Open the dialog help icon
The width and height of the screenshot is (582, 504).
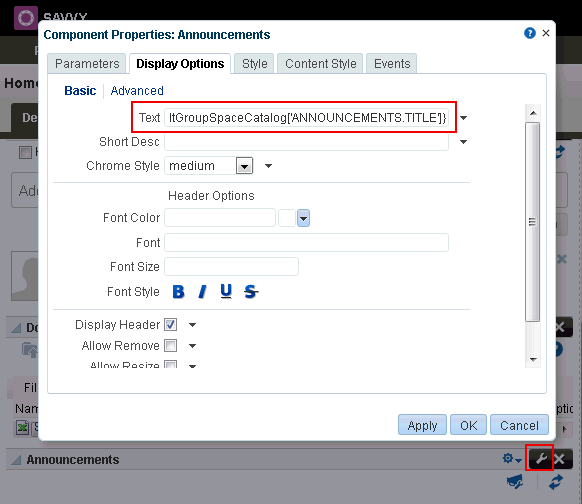click(x=530, y=33)
